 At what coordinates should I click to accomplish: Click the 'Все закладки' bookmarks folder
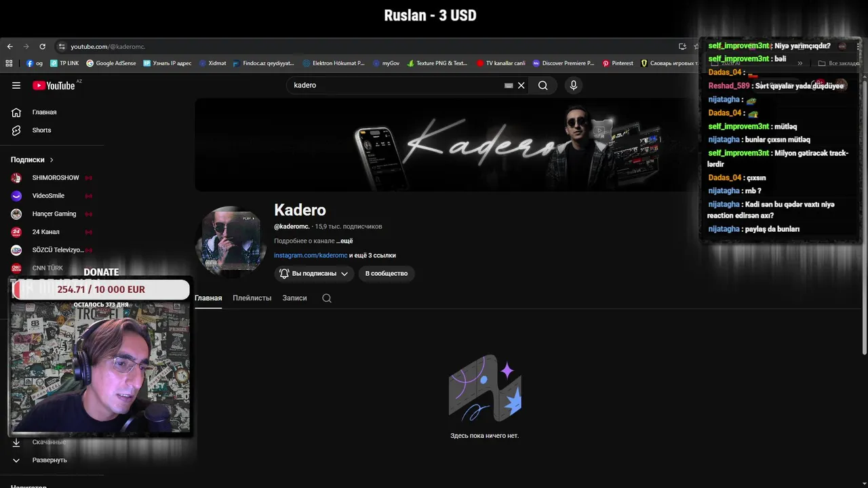point(839,63)
